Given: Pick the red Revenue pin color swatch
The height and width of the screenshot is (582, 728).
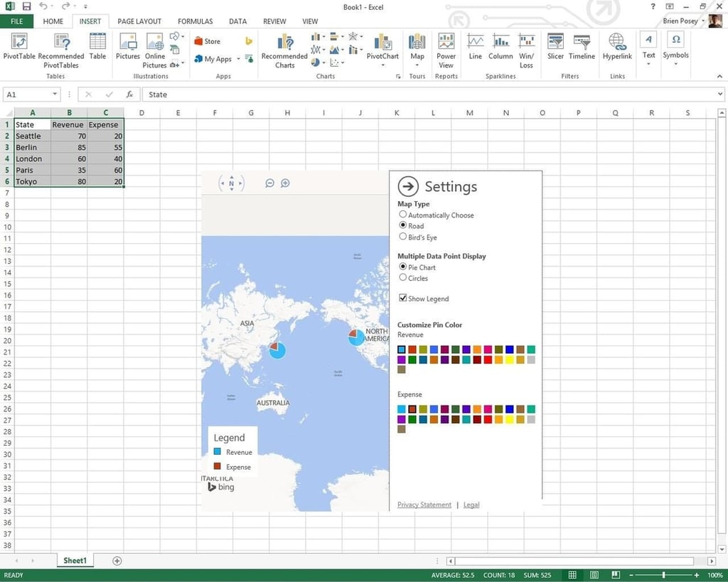Looking at the screenshot, I should click(x=488, y=360).
